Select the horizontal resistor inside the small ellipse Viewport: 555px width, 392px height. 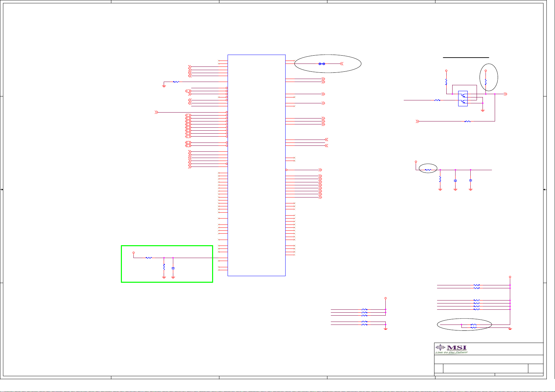coord(428,170)
